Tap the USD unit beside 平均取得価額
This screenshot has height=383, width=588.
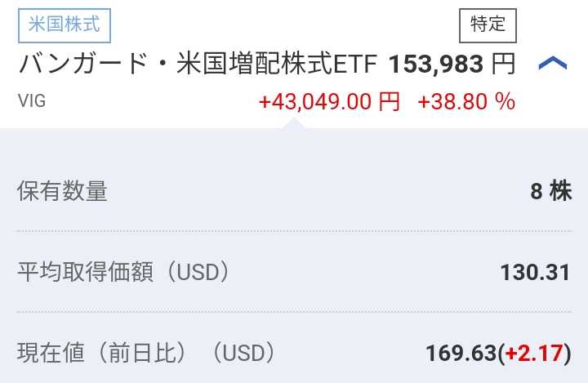pos(198,272)
